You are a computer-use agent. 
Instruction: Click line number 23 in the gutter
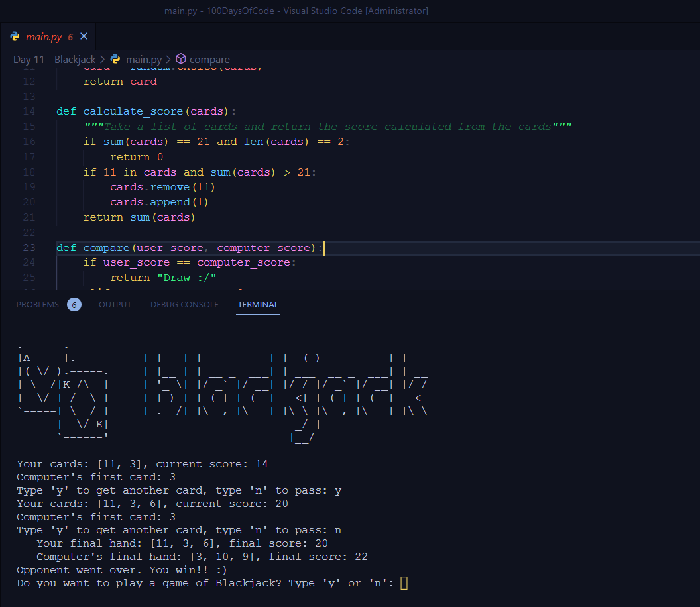tap(29, 248)
